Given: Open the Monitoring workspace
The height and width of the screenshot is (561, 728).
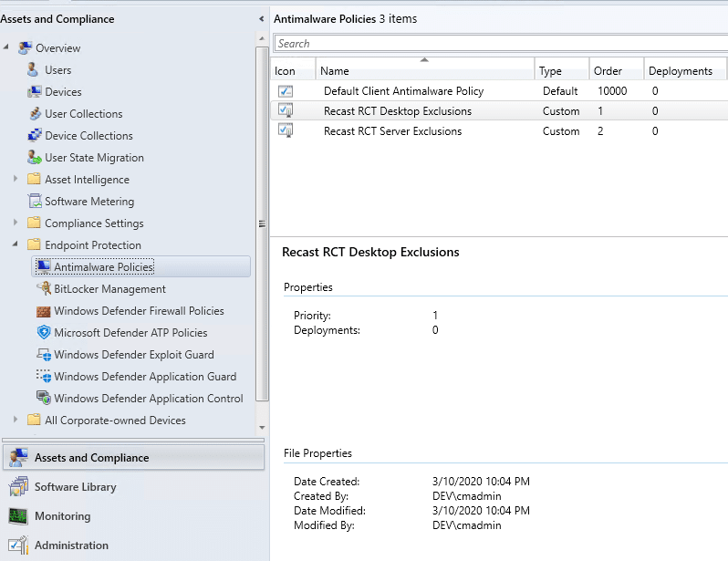Looking at the screenshot, I should coord(62,516).
